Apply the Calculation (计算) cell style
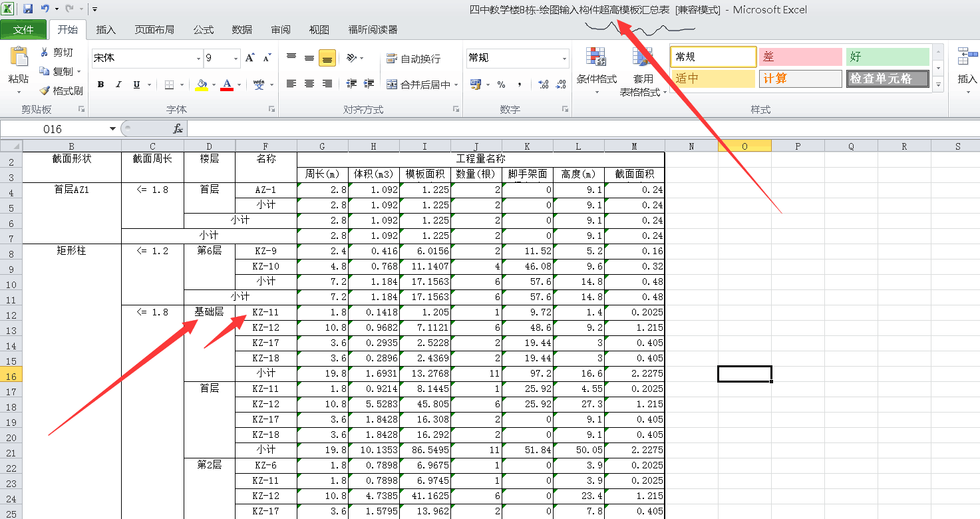The image size is (980, 519). click(800, 79)
